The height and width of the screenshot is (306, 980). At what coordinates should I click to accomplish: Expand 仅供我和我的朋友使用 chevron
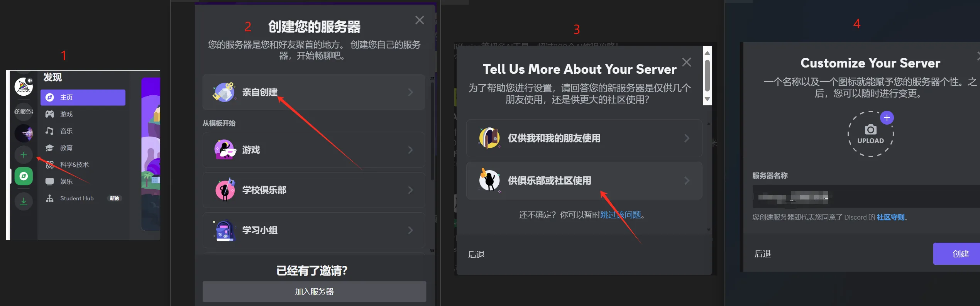(687, 138)
